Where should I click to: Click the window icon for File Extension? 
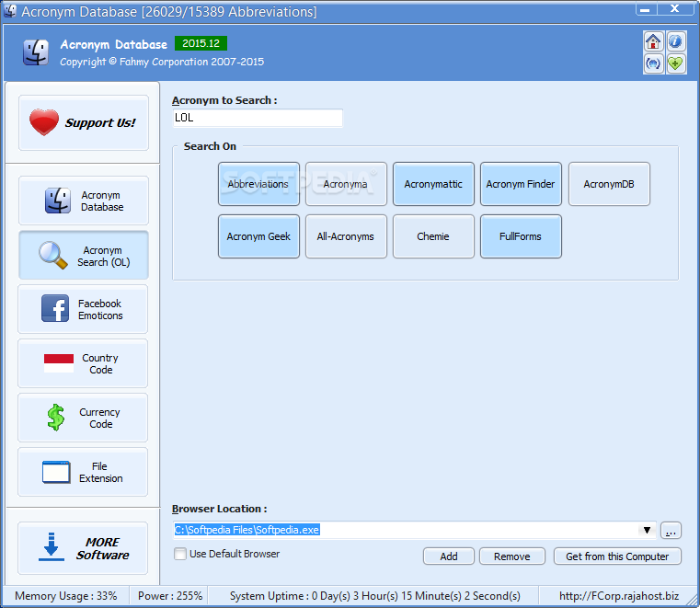(56, 472)
